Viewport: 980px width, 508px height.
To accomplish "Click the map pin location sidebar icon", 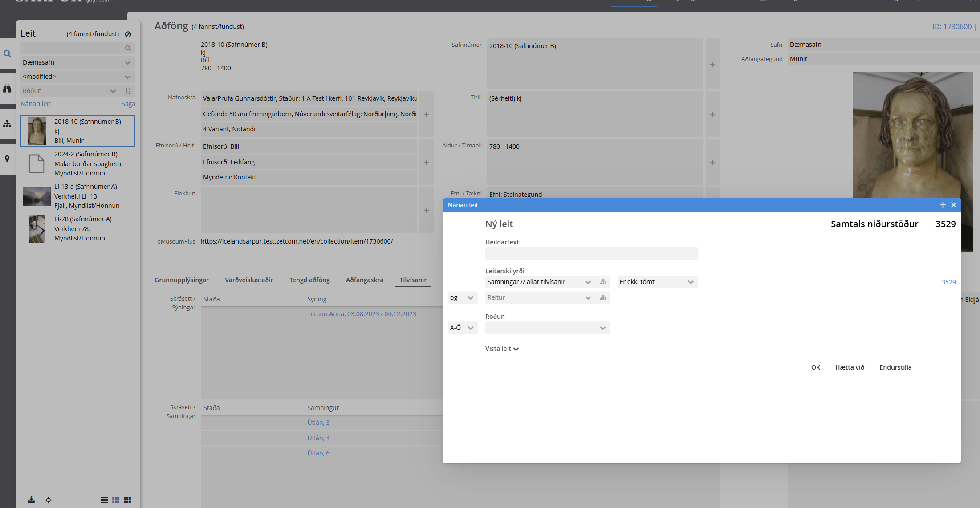I will point(7,159).
